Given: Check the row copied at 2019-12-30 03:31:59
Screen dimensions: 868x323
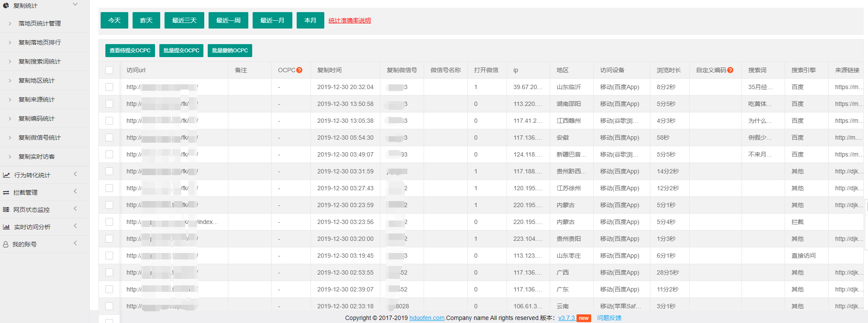Looking at the screenshot, I should [x=109, y=171].
